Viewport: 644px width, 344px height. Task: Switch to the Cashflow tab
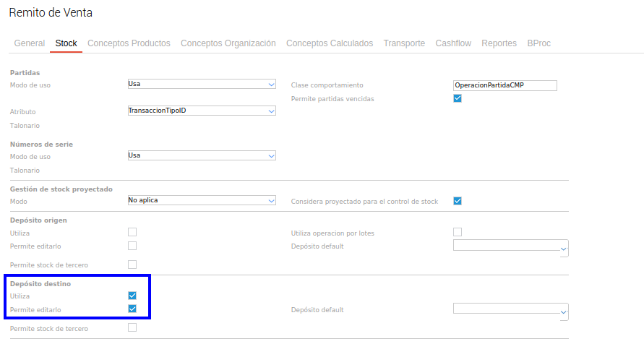pyautogui.click(x=453, y=43)
